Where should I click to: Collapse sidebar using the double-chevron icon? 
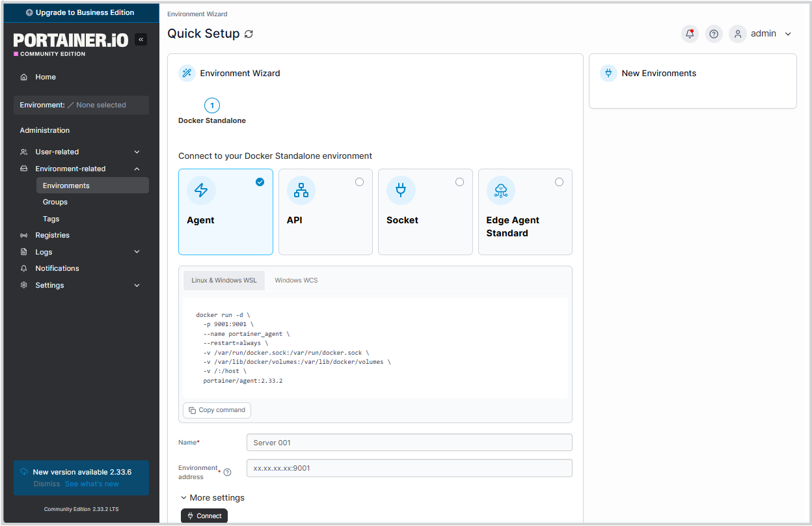[x=141, y=40]
